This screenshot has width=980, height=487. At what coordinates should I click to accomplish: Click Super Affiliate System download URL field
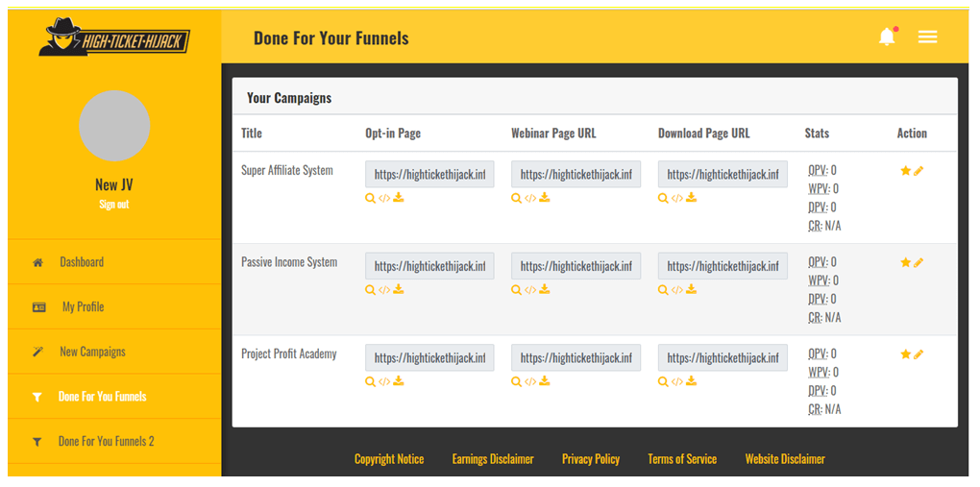tap(723, 175)
